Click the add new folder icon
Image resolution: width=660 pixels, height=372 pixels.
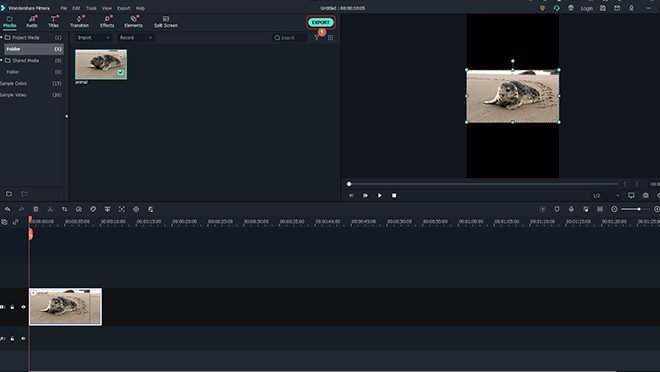9,194
